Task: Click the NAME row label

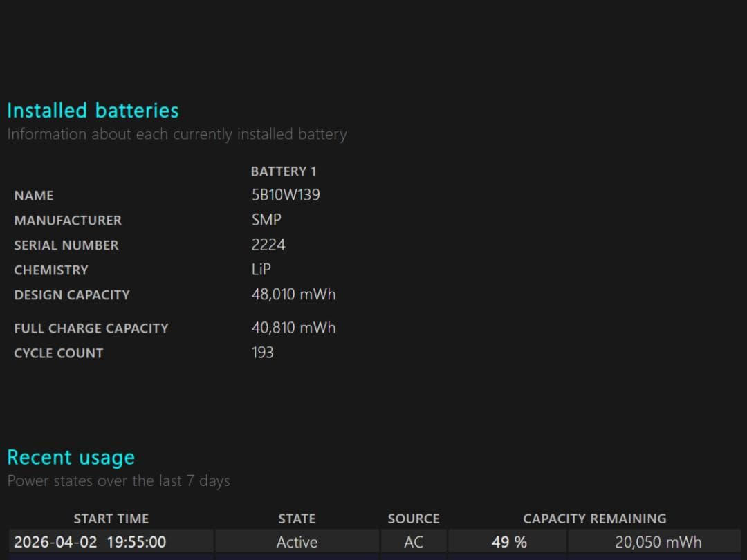Action: coord(33,196)
